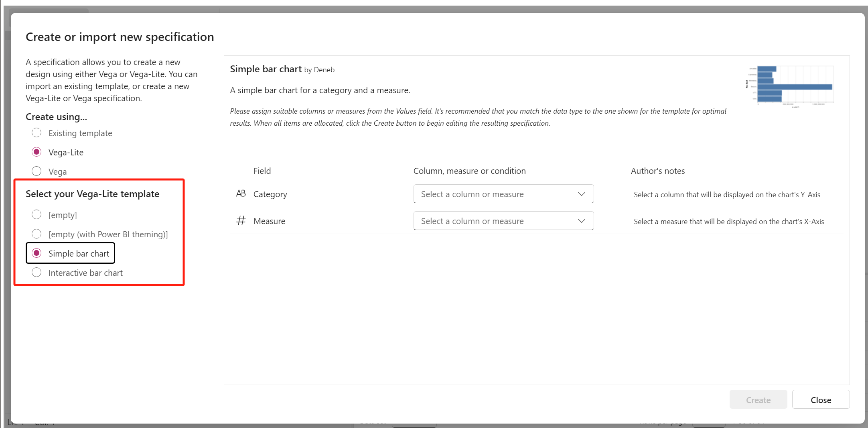Image resolution: width=868 pixels, height=428 pixels.
Task: Click the Column, measure or condition header
Action: (x=469, y=171)
